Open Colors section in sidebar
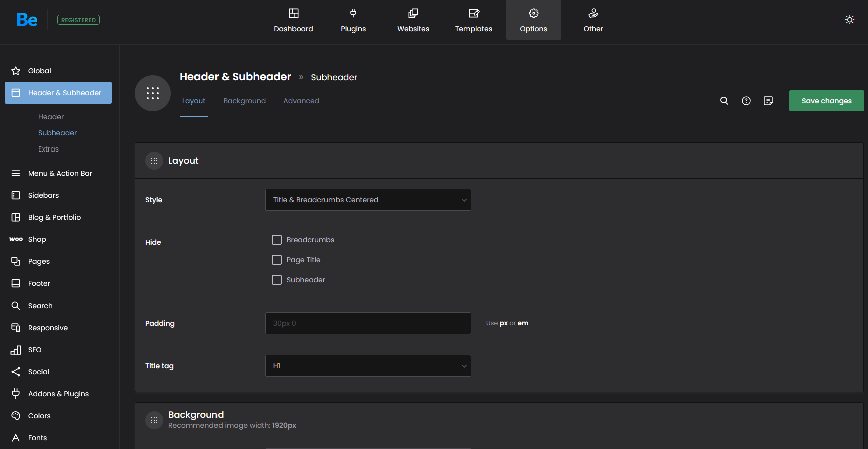Screen dimensions: 868x449 (x=39, y=416)
